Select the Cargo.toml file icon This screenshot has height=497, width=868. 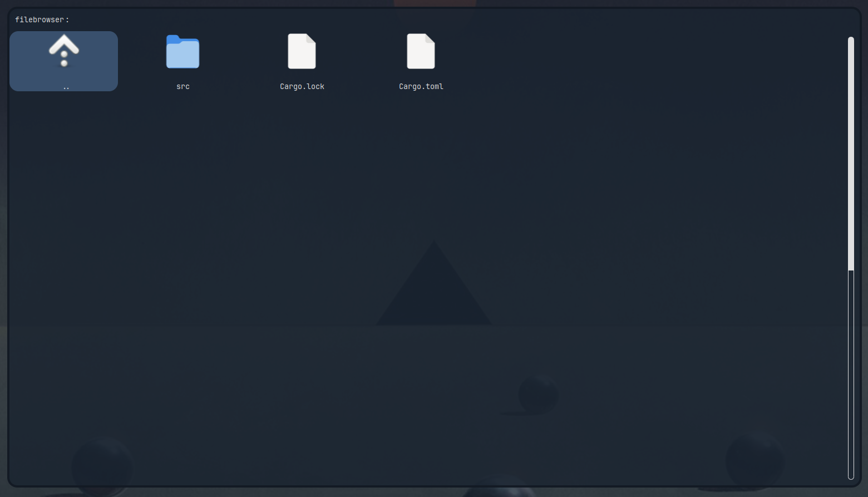[421, 51]
